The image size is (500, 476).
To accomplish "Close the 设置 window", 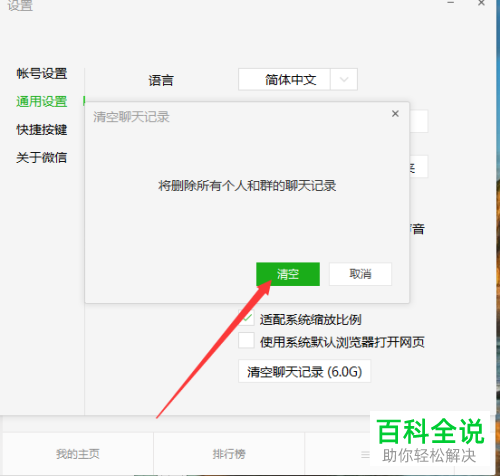I will point(481,3).
